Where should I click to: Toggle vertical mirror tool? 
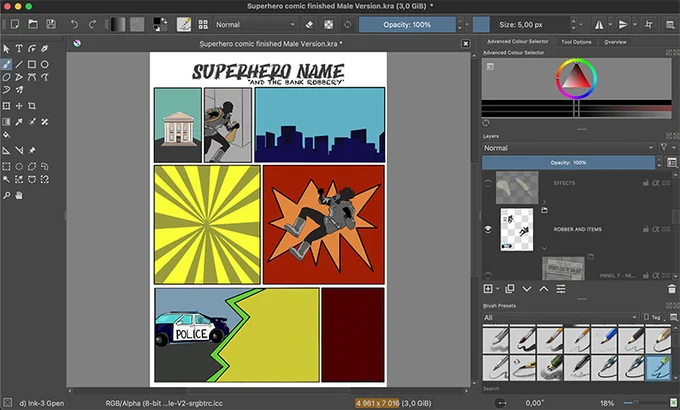623,25
